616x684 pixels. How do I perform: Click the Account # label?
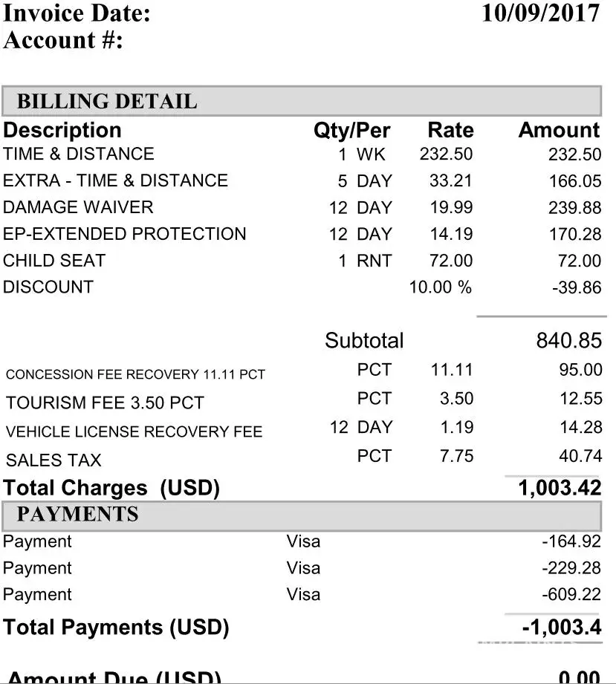(x=62, y=40)
